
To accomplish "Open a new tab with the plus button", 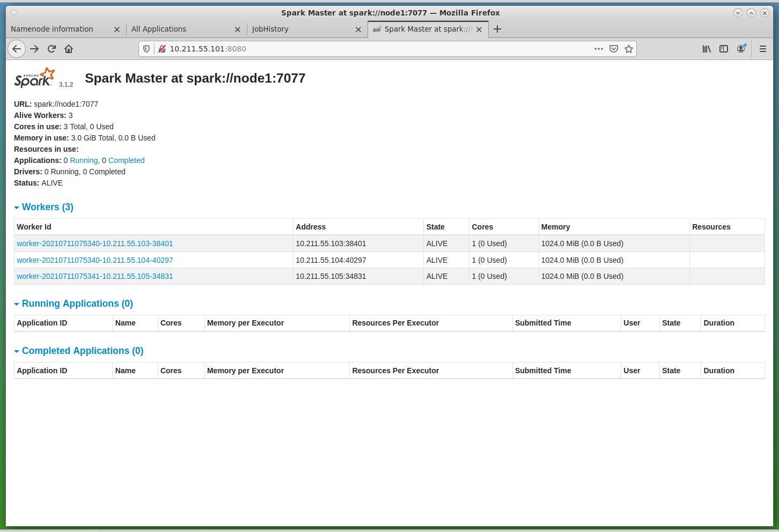I will (497, 29).
